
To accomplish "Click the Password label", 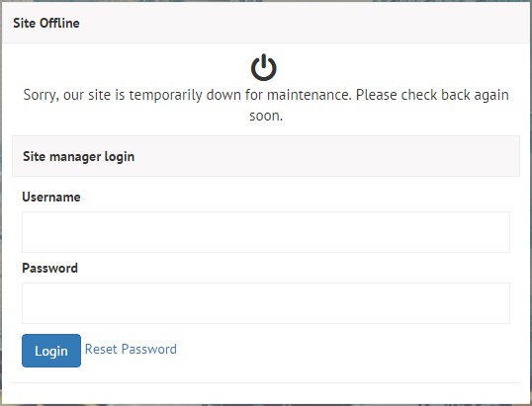I will tap(49, 268).
